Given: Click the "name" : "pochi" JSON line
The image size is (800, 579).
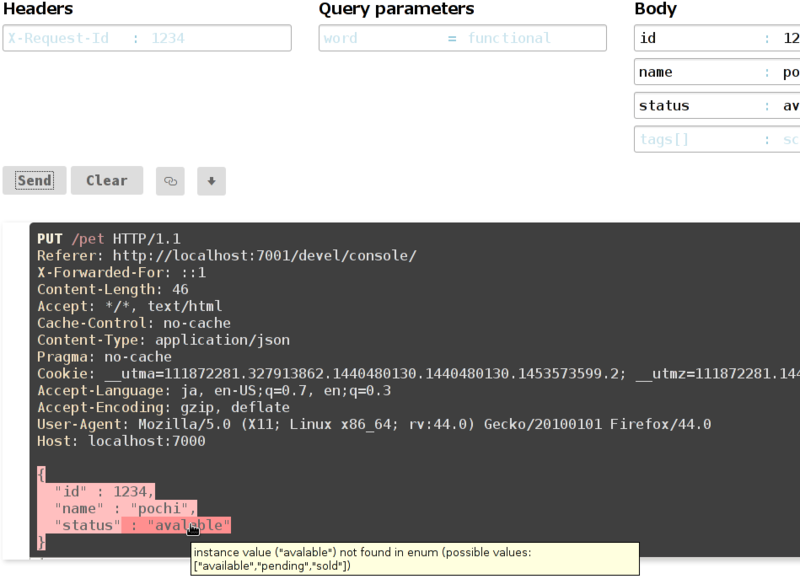Looking at the screenshot, I should (x=125, y=508).
